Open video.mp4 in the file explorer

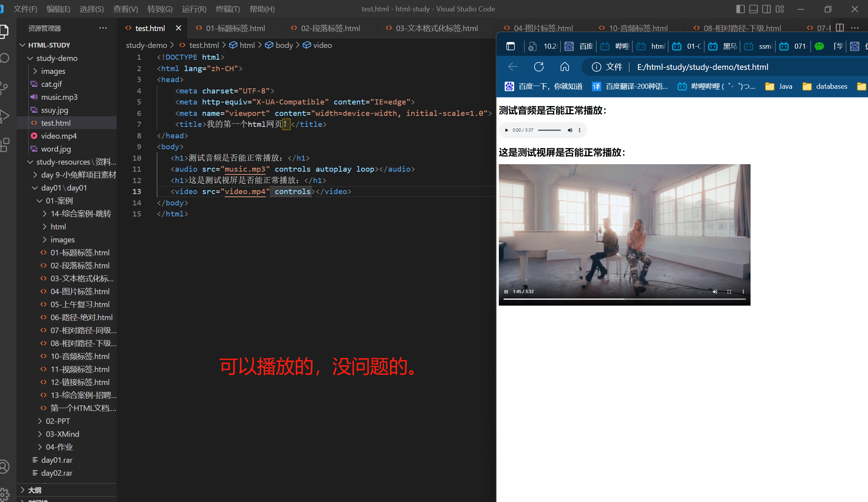click(59, 136)
